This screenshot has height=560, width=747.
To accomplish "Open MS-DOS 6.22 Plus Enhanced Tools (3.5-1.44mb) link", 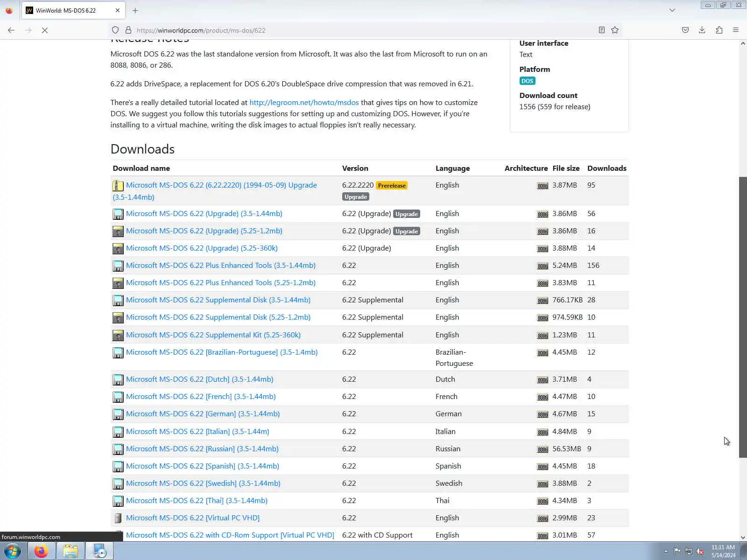I will pos(221,265).
